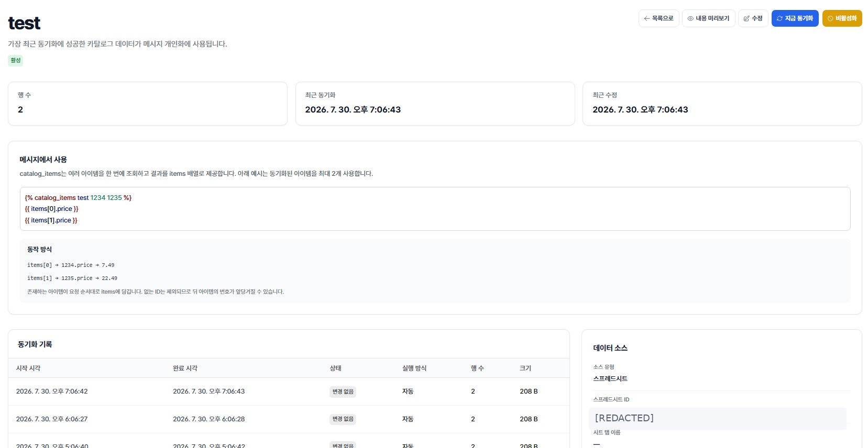Select the page title "test"
Image resolution: width=868 pixels, height=448 pixels.
pyautogui.click(x=24, y=23)
